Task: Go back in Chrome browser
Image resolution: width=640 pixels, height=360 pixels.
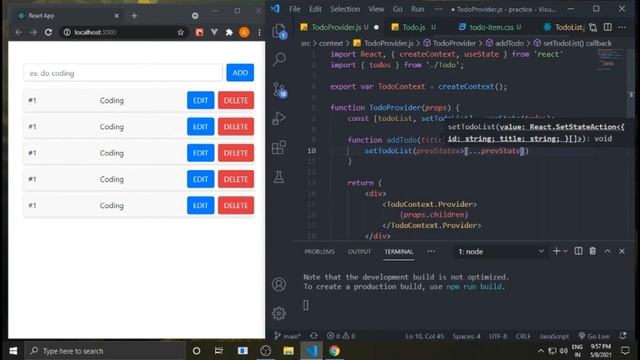Action: pyautogui.click(x=19, y=32)
